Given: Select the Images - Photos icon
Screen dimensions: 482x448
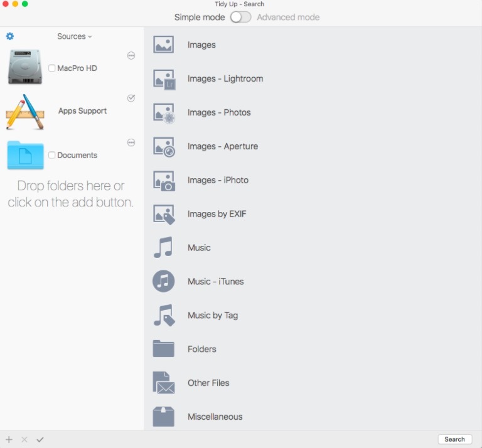Looking at the screenshot, I should tap(164, 113).
